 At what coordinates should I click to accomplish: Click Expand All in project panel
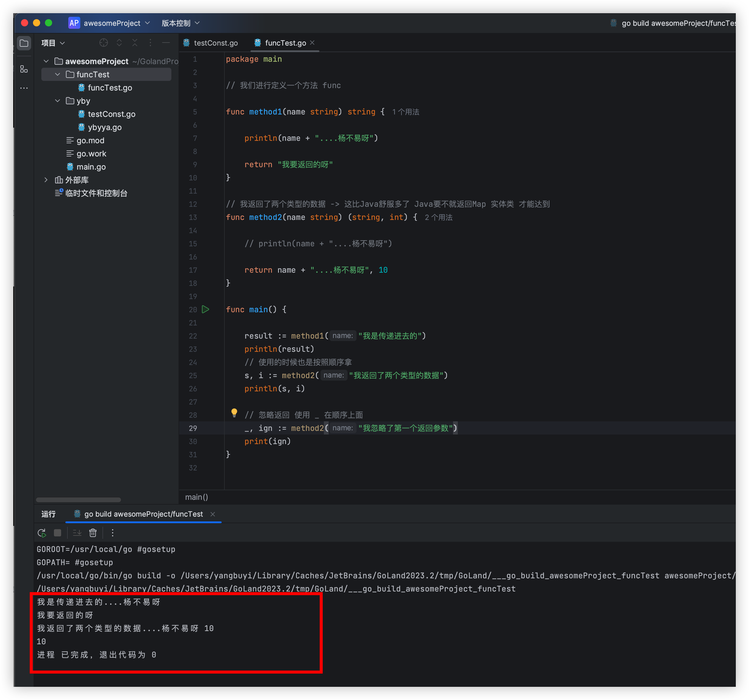119,43
